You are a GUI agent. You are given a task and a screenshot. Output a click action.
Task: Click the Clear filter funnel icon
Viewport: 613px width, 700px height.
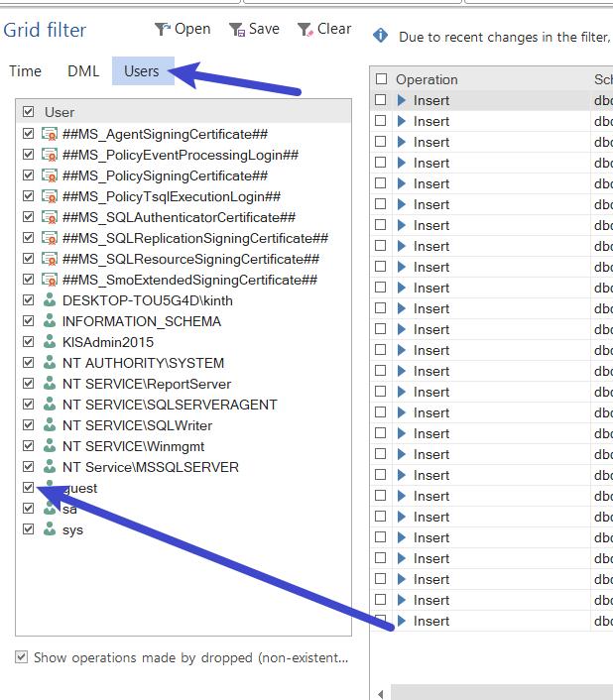[306, 30]
